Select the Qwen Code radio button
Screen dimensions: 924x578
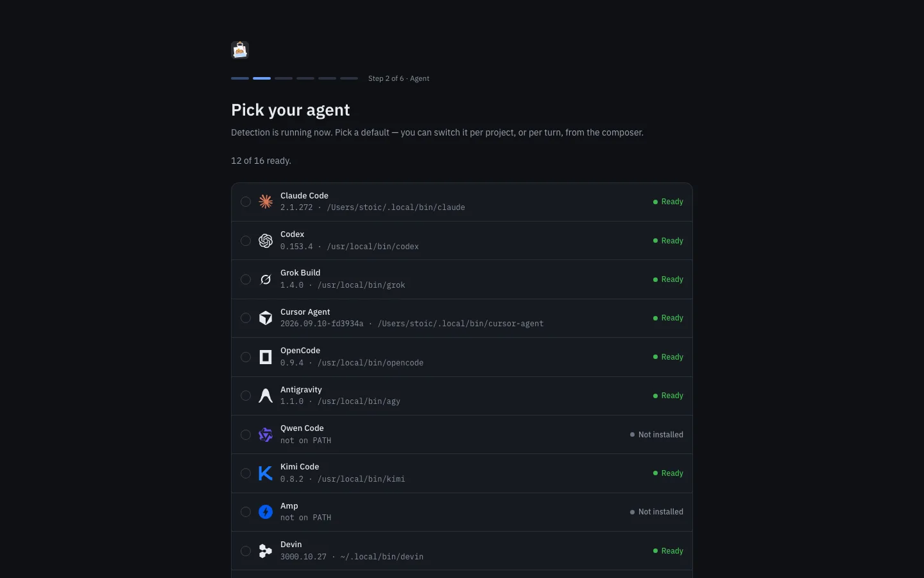[x=246, y=435]
